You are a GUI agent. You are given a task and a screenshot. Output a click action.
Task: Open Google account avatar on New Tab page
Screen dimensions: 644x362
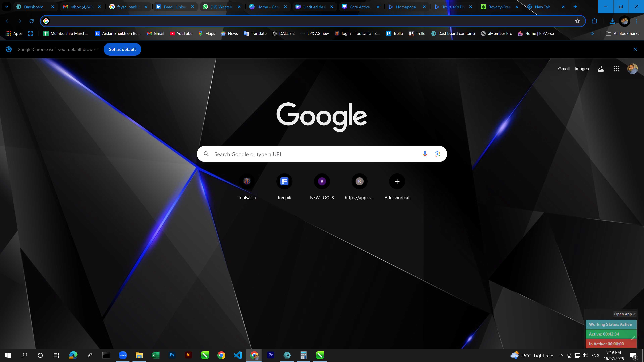coord(633,69)
